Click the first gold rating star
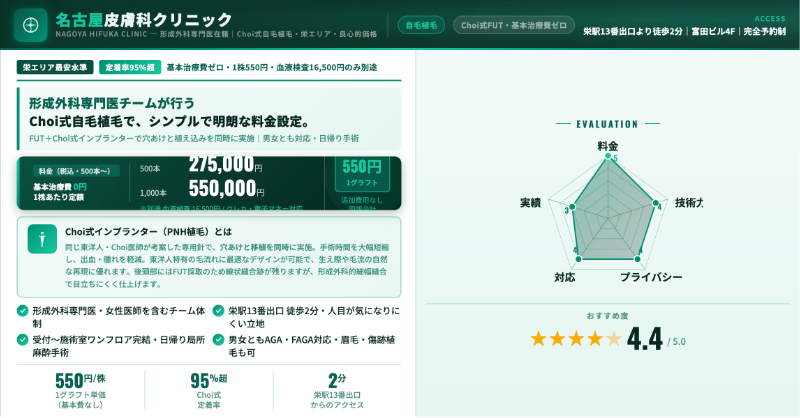The height and width of the screenshot is (418, 800). (539, 338)
